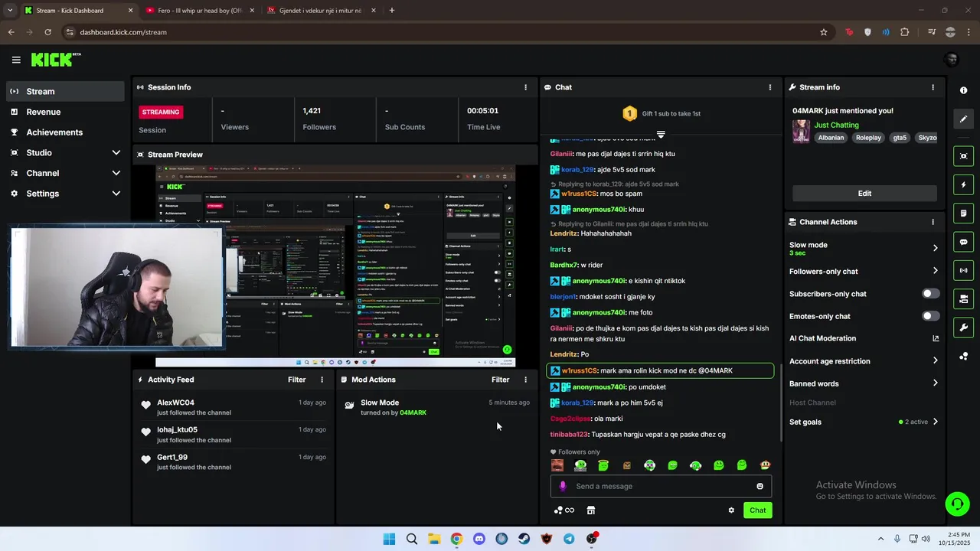Open Slow mode options chevron
980x551 pixels.
[x=935, y=248]
